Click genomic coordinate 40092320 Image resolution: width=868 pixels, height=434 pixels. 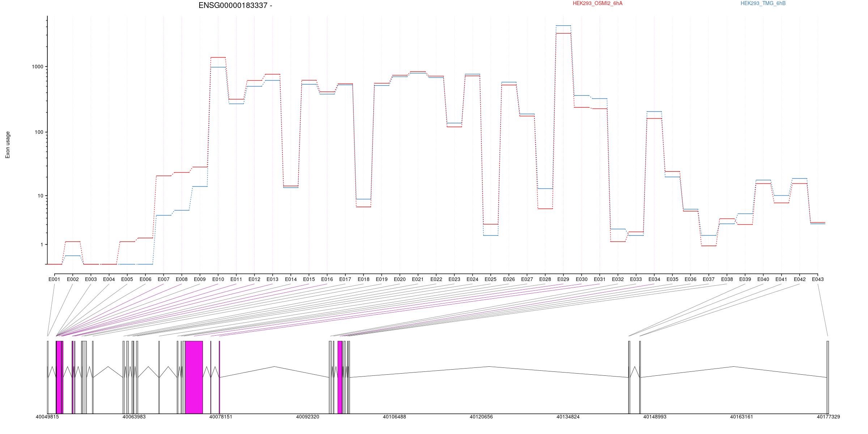click(x=308, y=417)
